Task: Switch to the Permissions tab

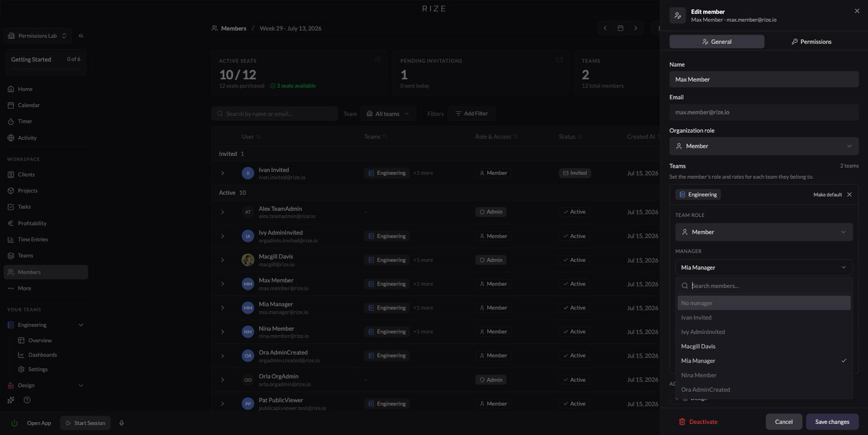Action: click(x=811, y=42)
